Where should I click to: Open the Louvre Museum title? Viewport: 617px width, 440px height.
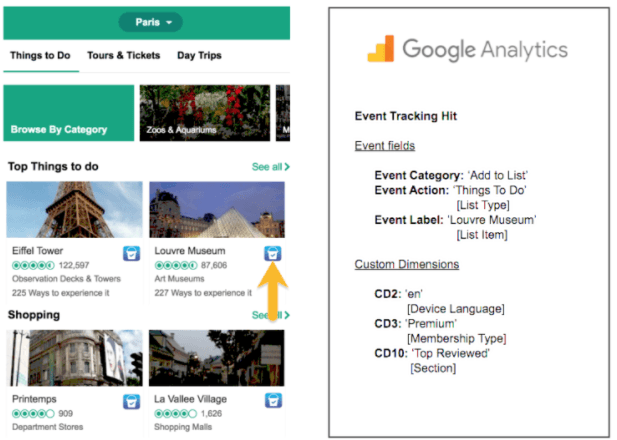tap(190, 251)
